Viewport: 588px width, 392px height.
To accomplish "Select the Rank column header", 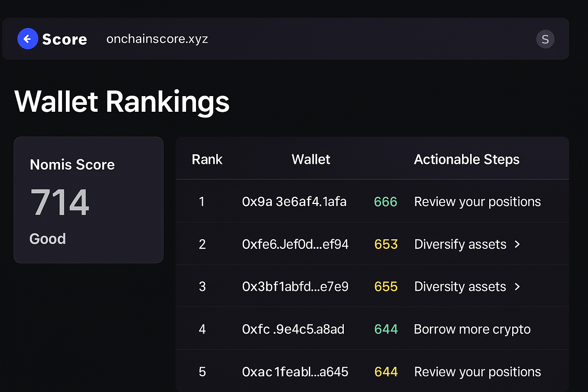I will pyautogui.click(x=207, y=159).
